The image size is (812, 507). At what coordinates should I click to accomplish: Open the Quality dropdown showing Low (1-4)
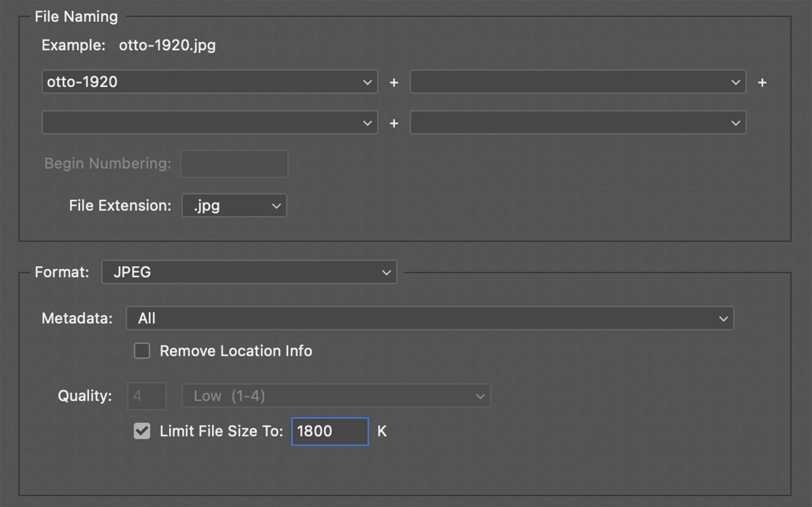click(x=335, y=396)
